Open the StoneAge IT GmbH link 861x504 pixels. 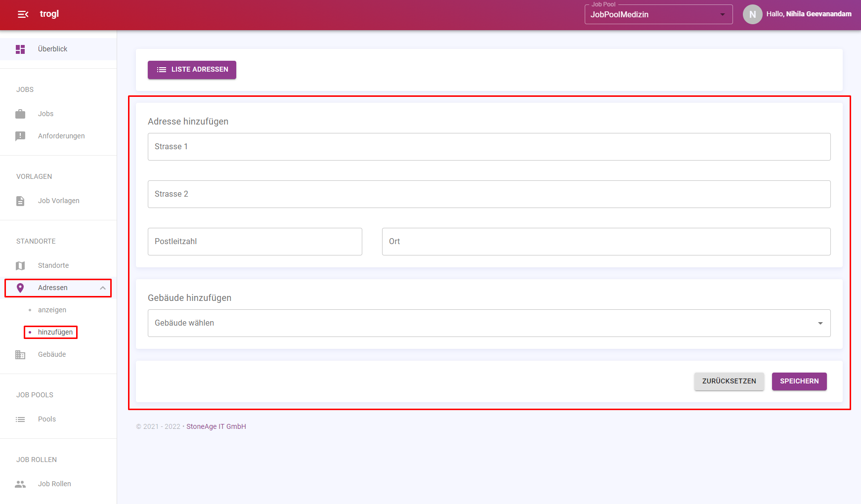(x=216, y=427)
